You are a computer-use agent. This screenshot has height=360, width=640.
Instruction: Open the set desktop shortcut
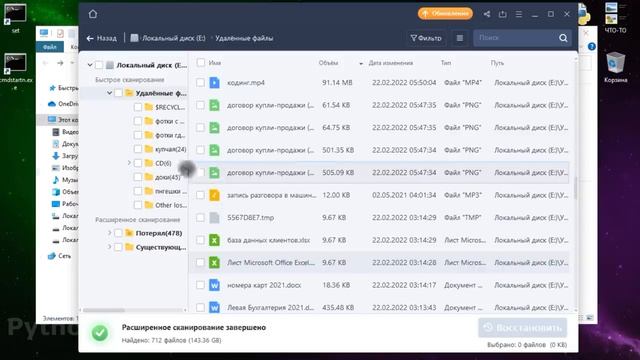[x=15, y=18]
